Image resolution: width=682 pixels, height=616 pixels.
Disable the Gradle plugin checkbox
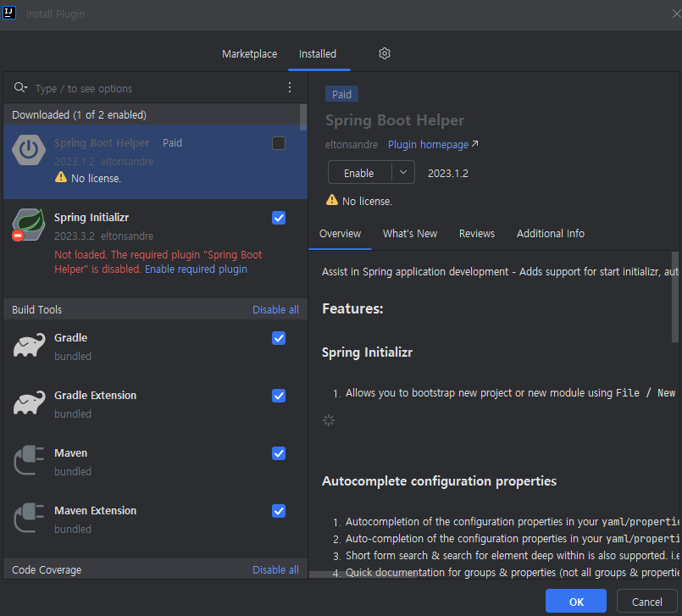point(279,338)
